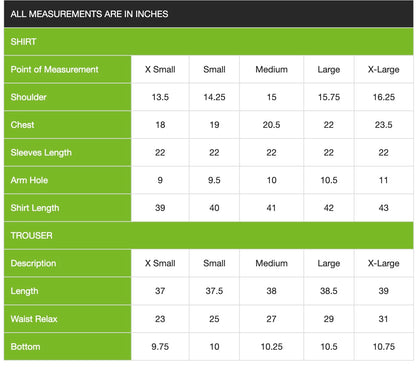Click the All Measurements Are In Inches banner
The width and height of the screenshot is (416, 374).
(x=208, y=14)
